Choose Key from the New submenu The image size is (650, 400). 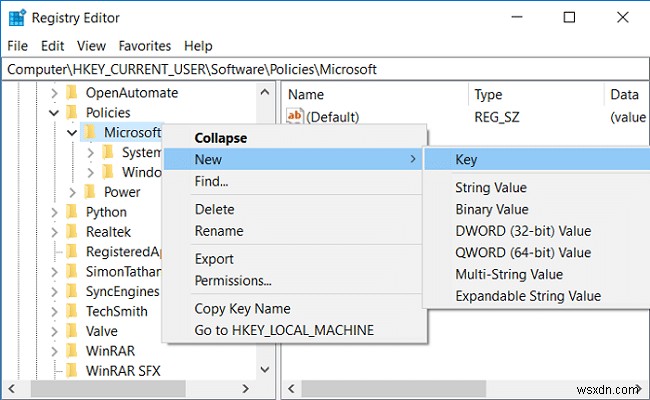(466, 159)
